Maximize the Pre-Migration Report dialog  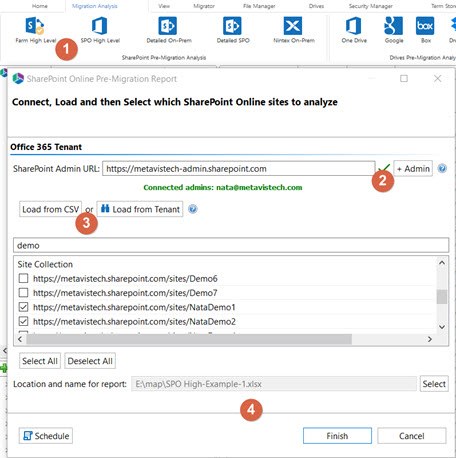404,79
